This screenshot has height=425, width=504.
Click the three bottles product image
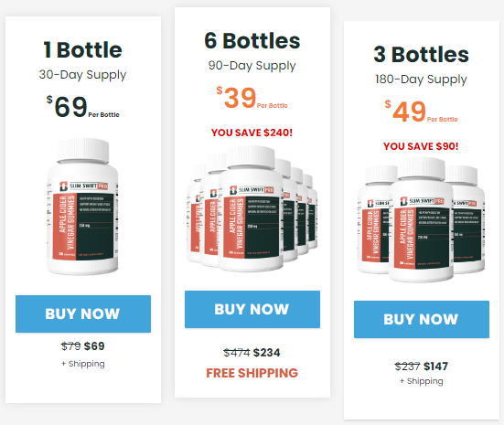(x=421, y=220)
